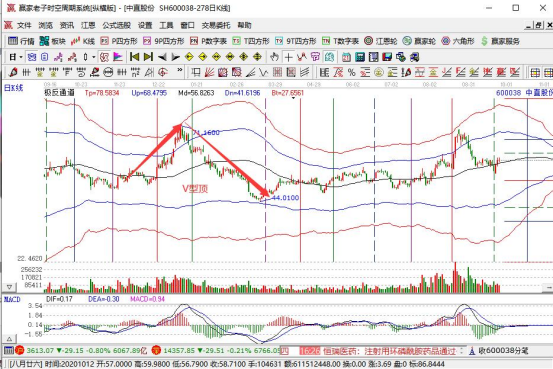Open the 板块 sector view
Screen dimensions: 553x369
coord(53,41)
